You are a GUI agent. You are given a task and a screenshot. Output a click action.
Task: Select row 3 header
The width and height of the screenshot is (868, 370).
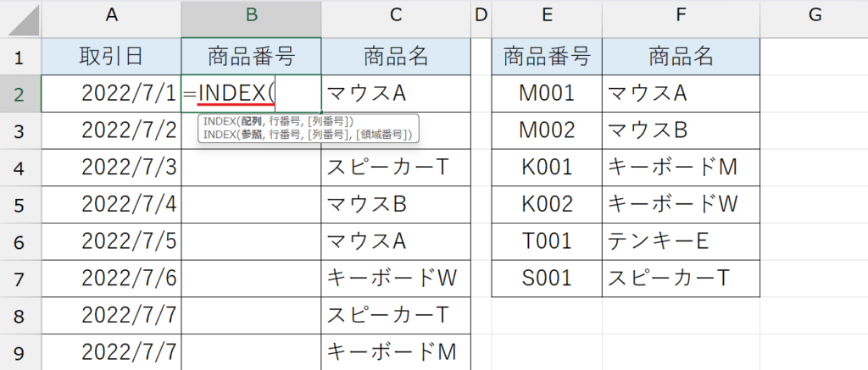pyautogui.click(x=20, y=131)
